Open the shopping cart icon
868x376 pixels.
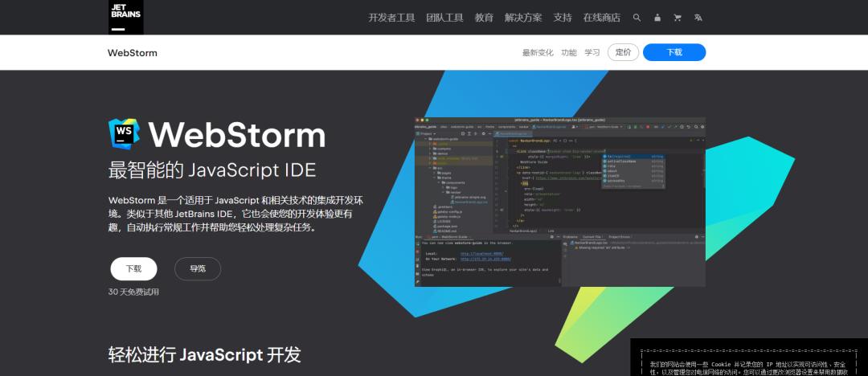pos(677,18)
